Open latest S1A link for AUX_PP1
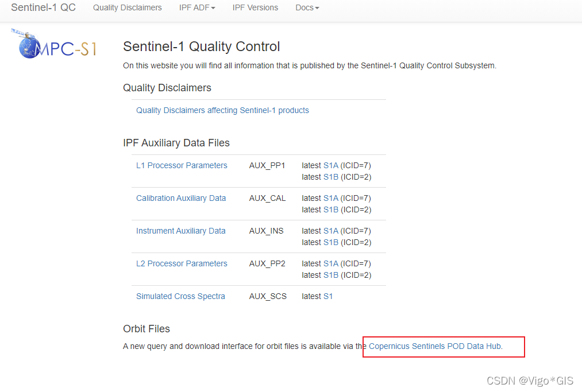This screenshot has height=392, width=582. coord(331,165)
